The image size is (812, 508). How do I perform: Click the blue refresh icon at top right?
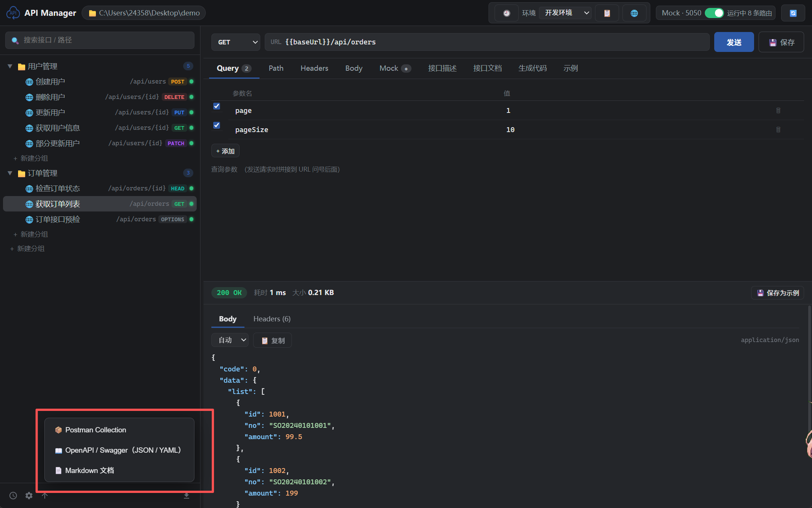point(793,13)
